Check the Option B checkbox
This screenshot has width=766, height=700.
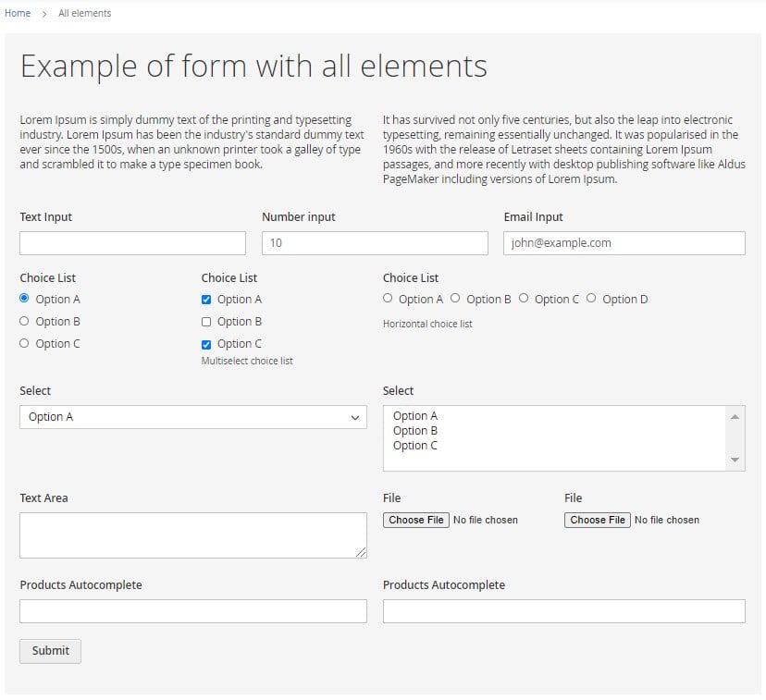click(206, 322)
